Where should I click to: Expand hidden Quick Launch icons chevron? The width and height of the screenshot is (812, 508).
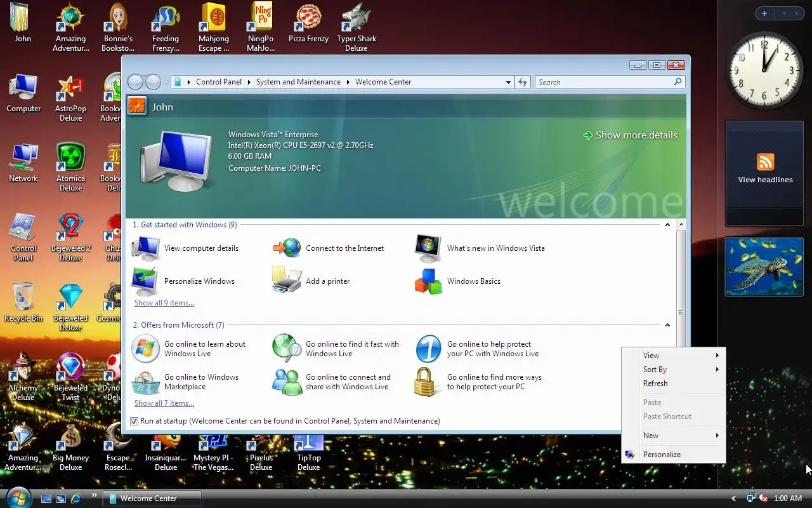pos(95,495)
